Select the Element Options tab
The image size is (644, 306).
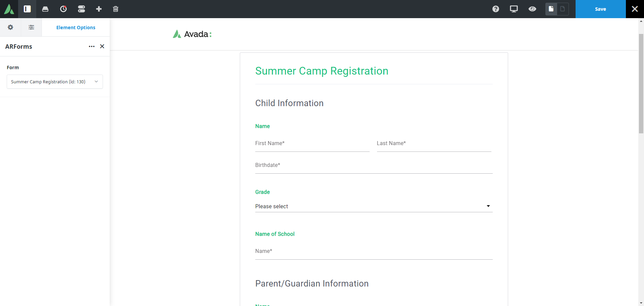(x=76, y=28)
